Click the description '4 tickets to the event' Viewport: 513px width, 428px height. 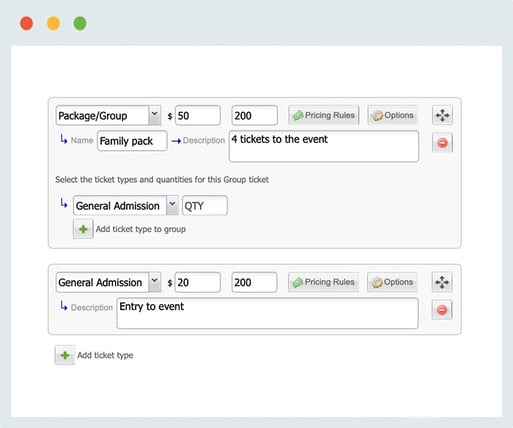tap(324, 146)
